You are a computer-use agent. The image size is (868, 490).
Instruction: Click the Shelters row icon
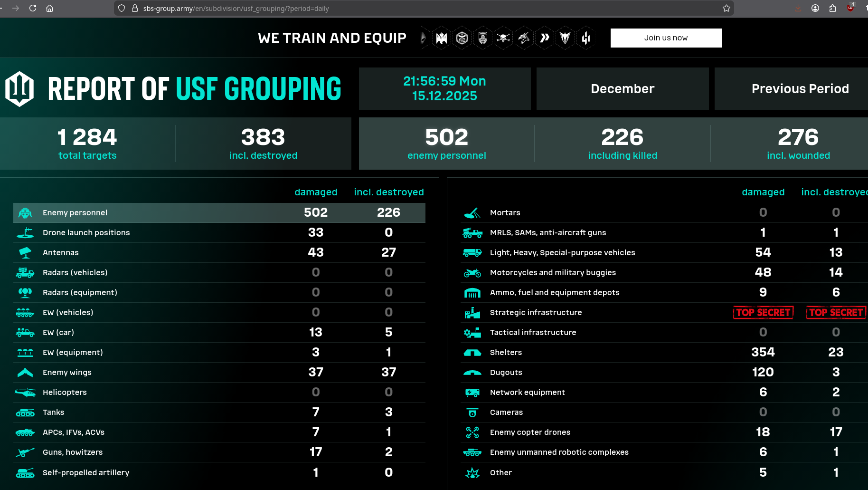[472, 353]
